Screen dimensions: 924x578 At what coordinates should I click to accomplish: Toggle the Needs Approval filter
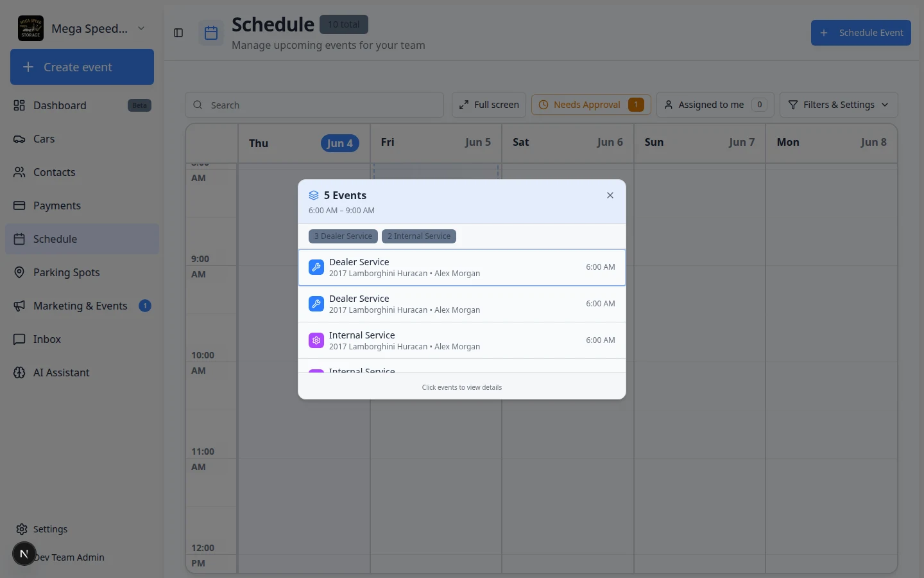click(x=591, y=105)
